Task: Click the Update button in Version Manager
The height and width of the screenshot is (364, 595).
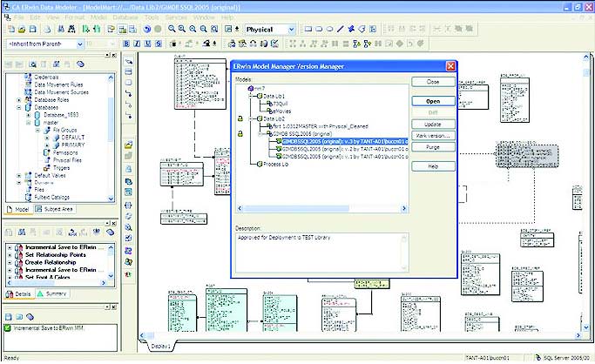Action: [433, 125]
